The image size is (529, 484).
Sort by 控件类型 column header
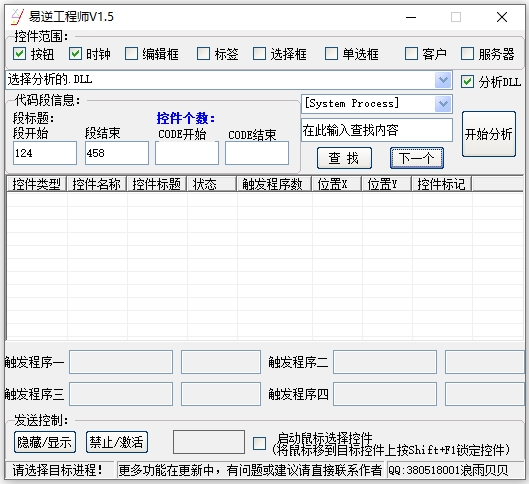click(x=36, y=184)
